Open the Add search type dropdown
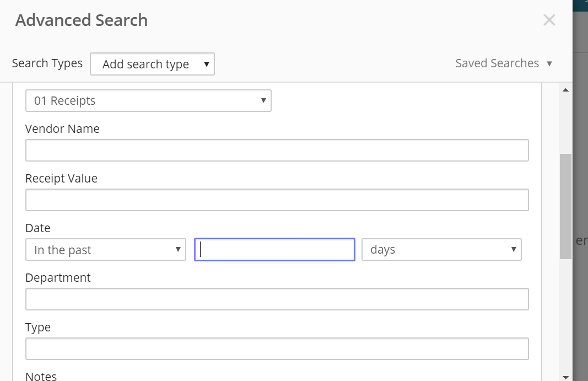 click(152, 64)
